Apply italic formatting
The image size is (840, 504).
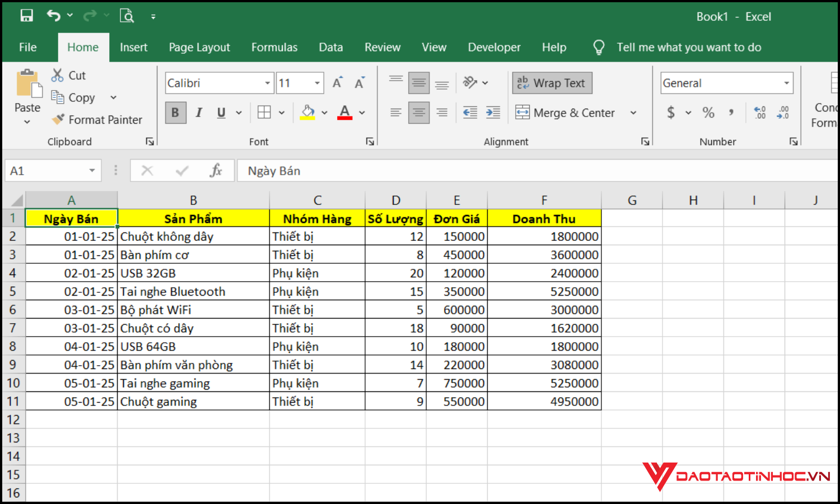coord(199,112)
